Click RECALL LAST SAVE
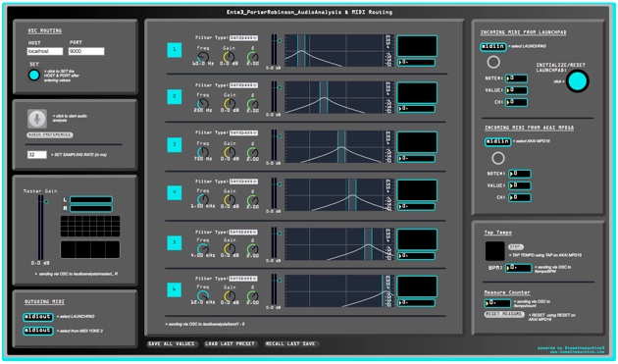The image size is (618, 364). (x=290, y=344)
